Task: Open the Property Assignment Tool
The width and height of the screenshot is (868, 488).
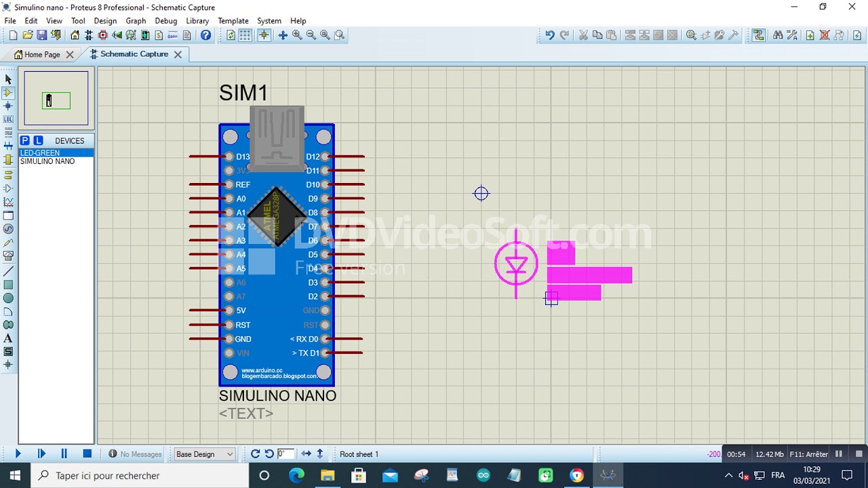Action: pyautogui.click(x=791, y=35)
